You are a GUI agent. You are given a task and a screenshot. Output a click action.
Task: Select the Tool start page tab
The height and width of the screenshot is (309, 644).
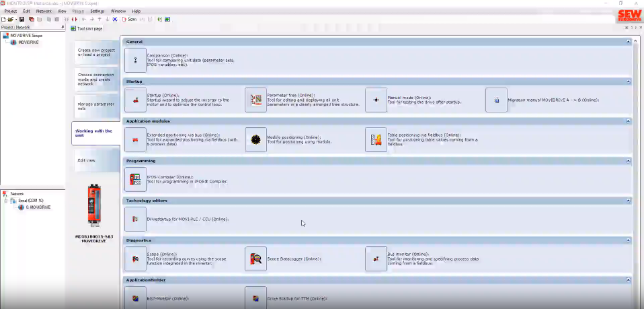click(89, 29)
